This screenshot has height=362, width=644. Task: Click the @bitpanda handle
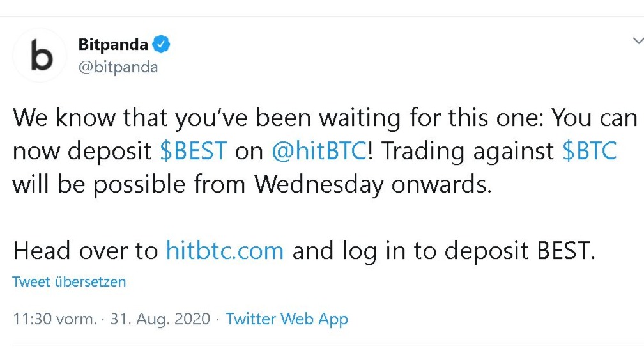tap(118, 67)
